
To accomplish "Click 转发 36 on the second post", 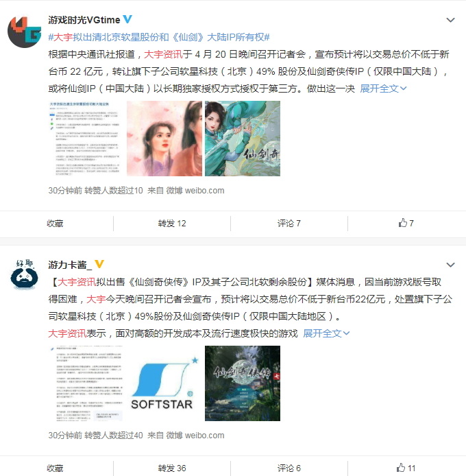I will (x=172, y=468).
